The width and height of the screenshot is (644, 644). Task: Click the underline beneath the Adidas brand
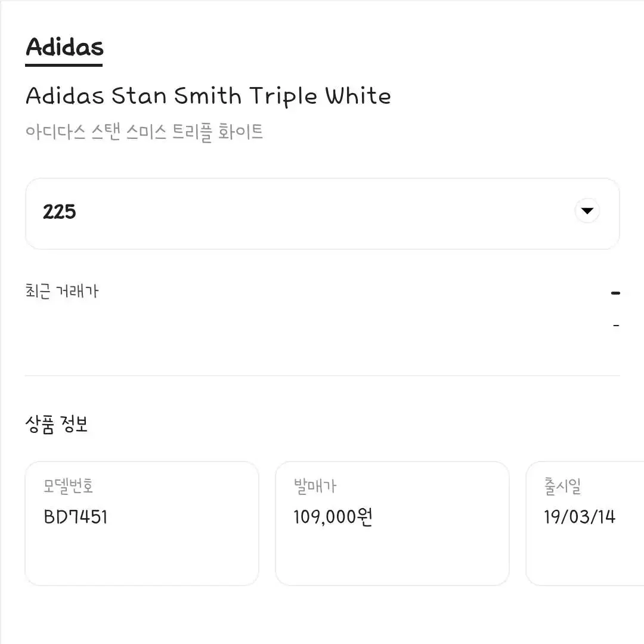pos(64,65)
